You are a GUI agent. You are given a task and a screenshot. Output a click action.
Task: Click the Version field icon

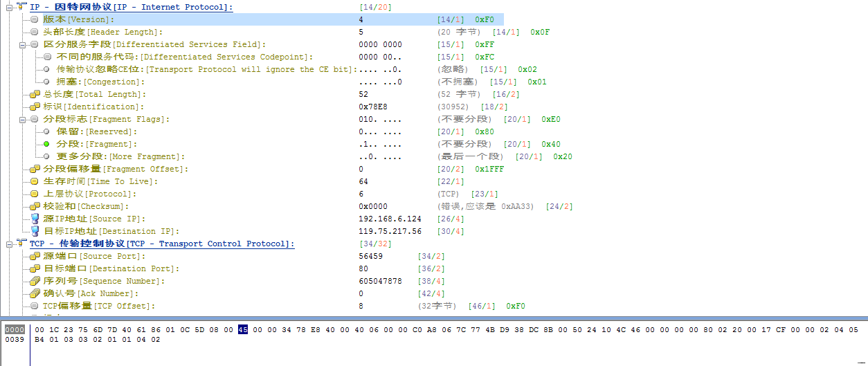click(x=35, y=19)
